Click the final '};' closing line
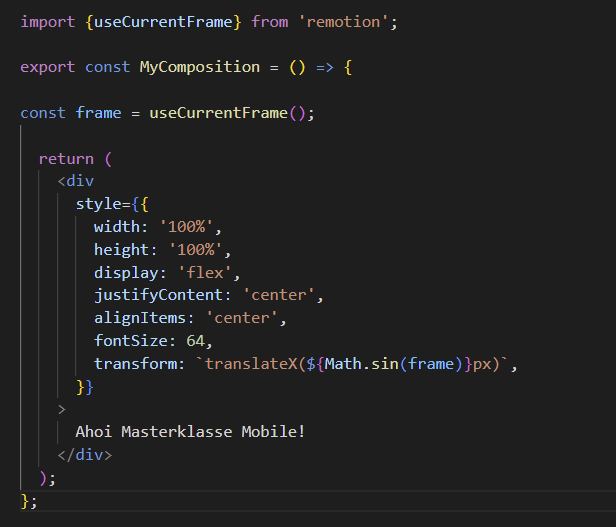Viewport: 616px width, 527px height. tap(29, 501)
